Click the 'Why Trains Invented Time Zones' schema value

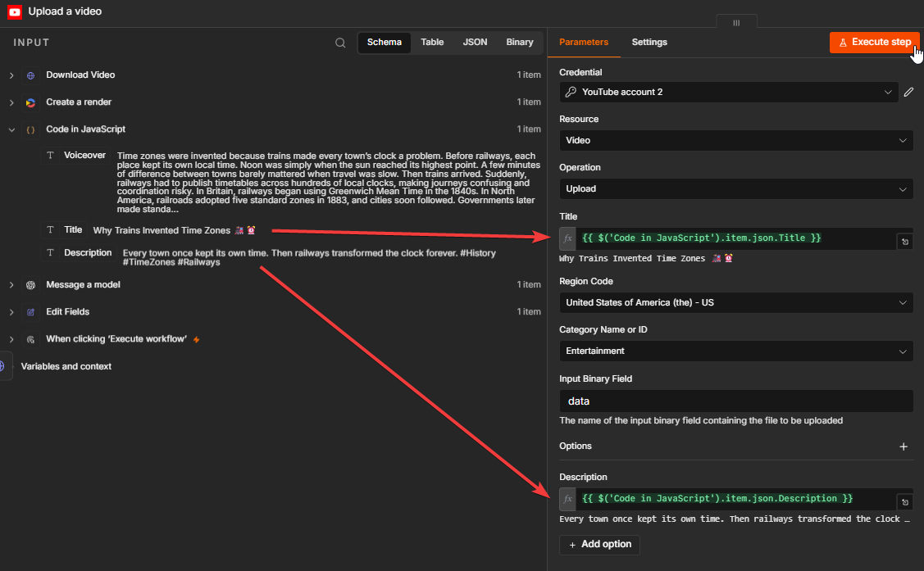pyautogui.click(x=174, y=231)
